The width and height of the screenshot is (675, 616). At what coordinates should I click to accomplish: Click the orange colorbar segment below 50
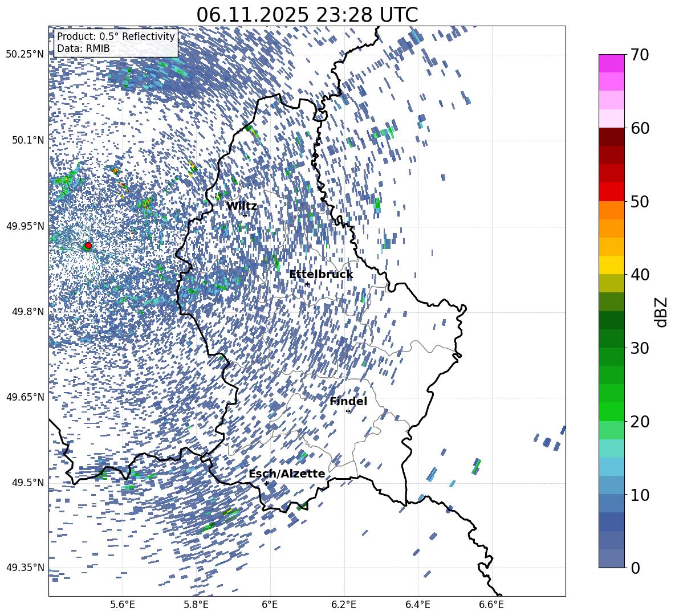point(611,210)
